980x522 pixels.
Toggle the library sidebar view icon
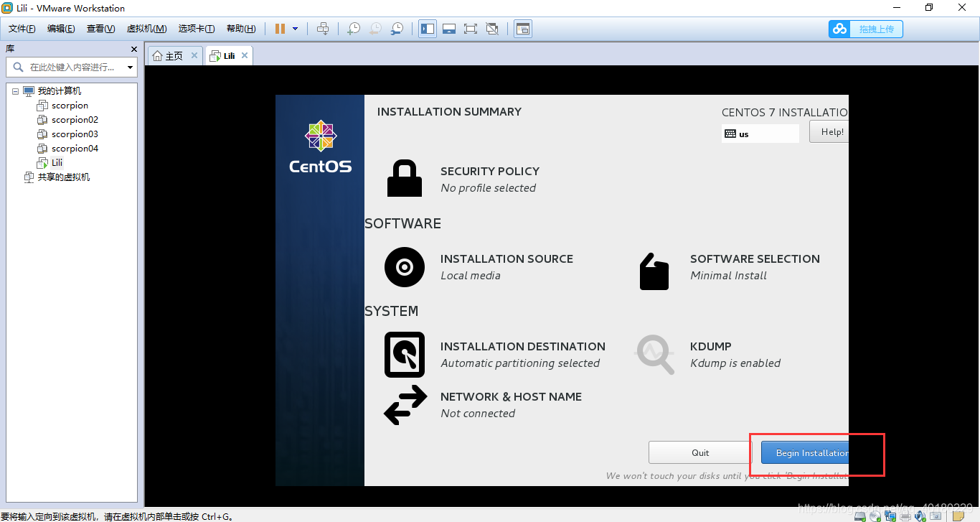428,29
